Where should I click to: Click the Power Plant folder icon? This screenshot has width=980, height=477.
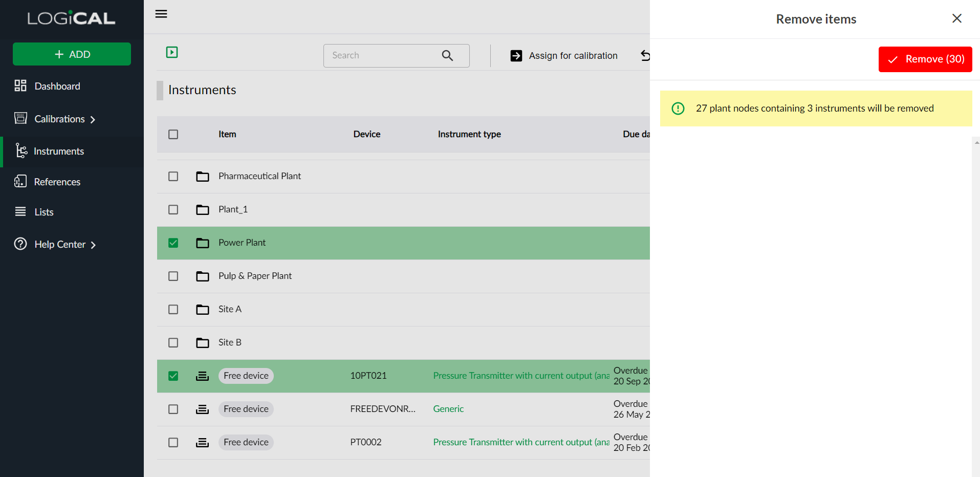click(203, 243)
